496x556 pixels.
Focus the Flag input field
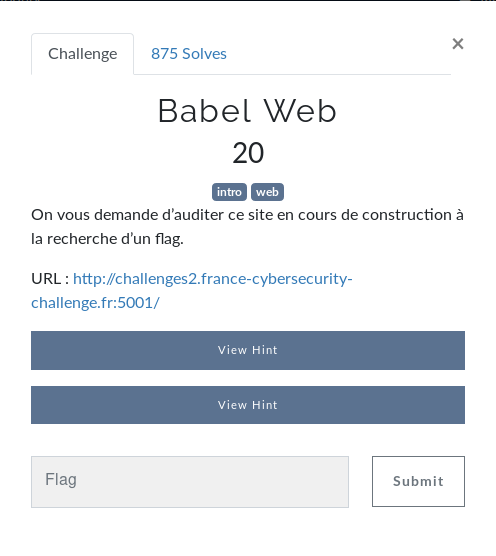tap(190, 482)
